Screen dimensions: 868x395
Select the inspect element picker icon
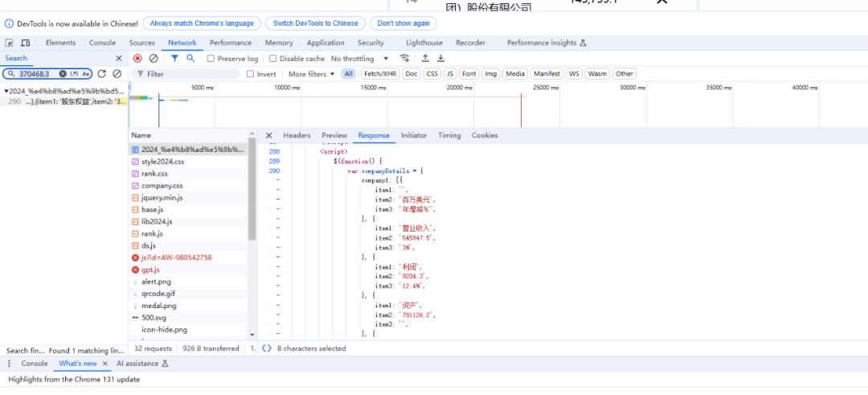coord(10,43)
